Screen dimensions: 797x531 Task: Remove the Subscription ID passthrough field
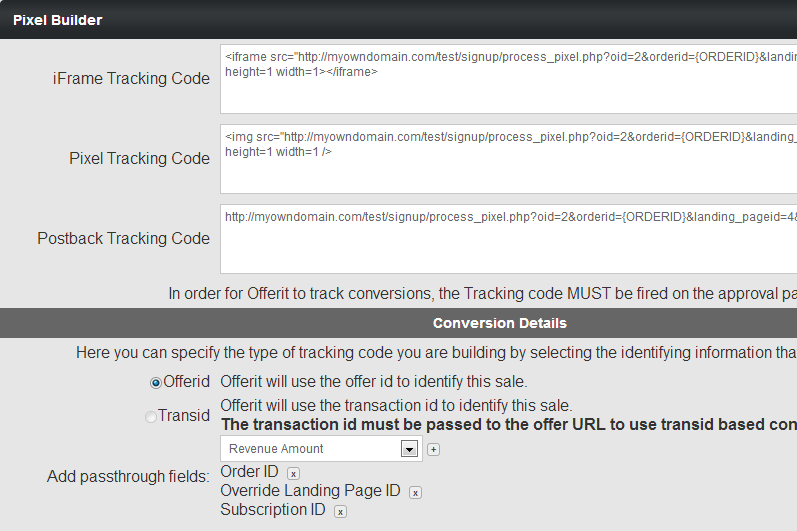pos(340,512)
